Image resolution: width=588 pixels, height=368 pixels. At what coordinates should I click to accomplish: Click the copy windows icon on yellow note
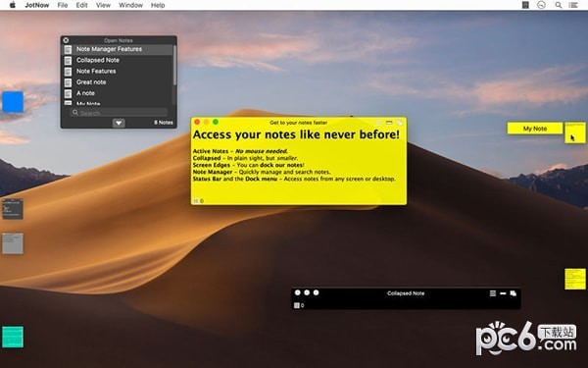point(399,123)
